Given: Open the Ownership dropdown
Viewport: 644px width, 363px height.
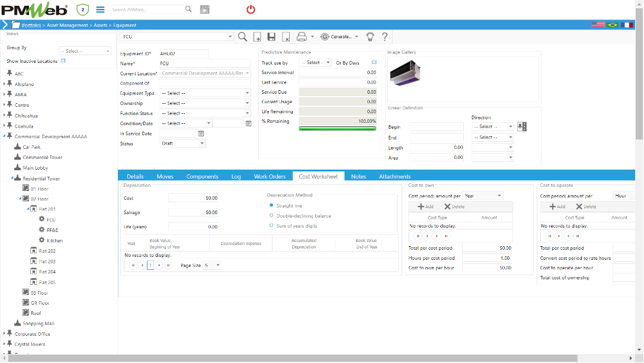Looking at the screenshot, I should coord(205,103).
